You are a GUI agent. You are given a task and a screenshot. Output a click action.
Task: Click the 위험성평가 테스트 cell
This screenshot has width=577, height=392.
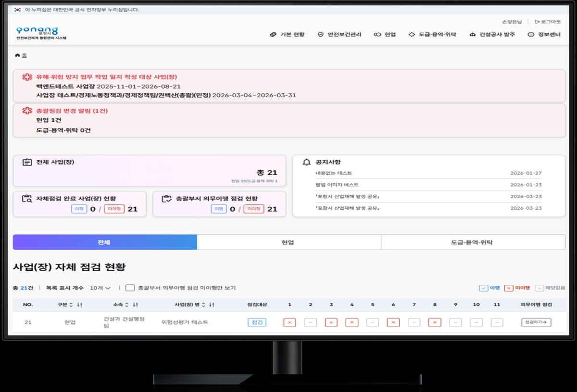[185, 323]
